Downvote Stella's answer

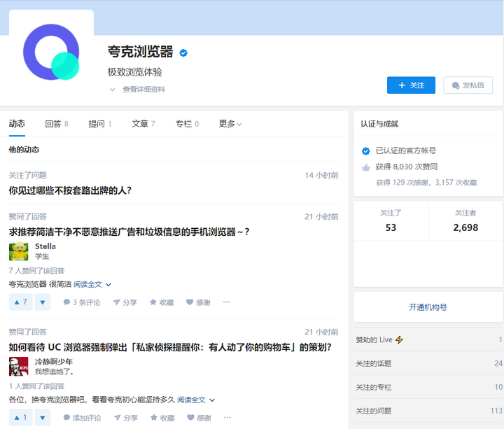43,302
